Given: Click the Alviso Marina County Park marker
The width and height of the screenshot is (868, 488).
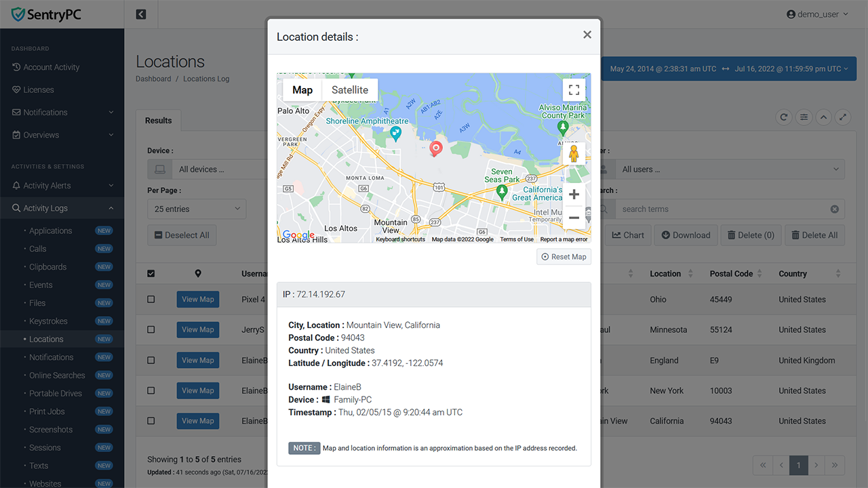Looking at the screenshot, I should 562,127.
